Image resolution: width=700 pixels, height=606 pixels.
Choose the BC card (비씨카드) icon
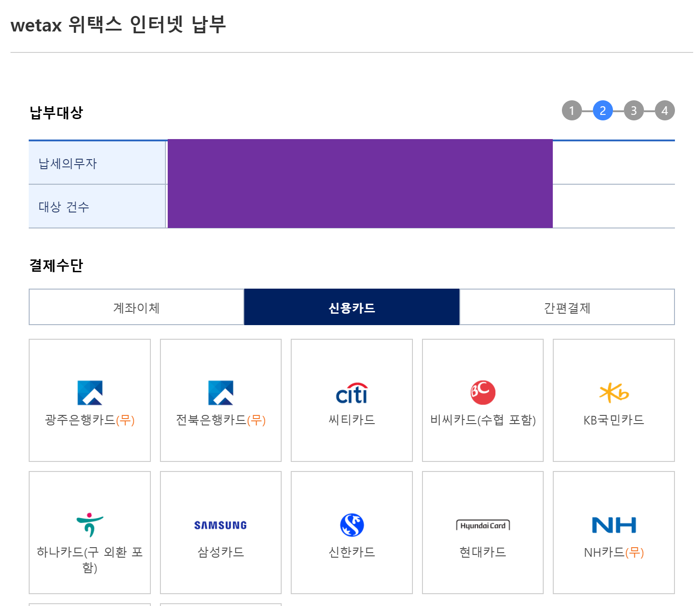pyautogui.click(x=482, y=391)
